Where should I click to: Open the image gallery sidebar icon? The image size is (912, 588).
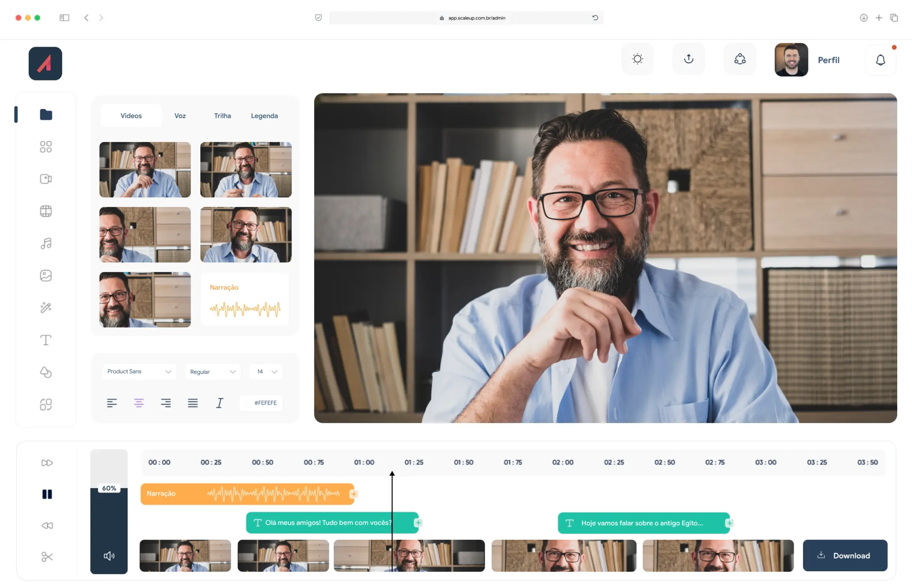[46, 276]
